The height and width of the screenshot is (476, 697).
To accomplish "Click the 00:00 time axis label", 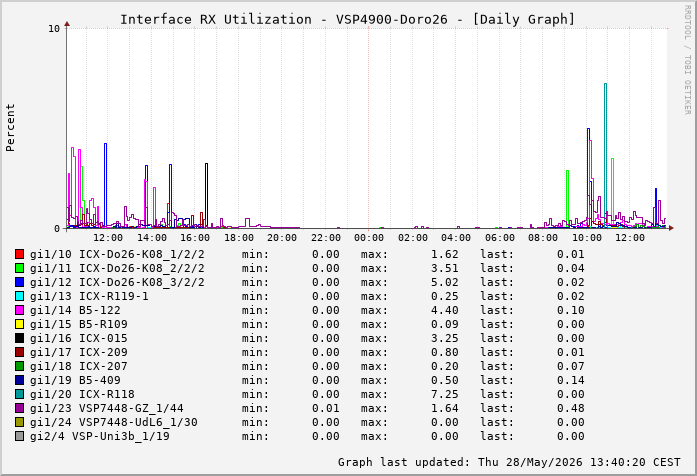I will point(369,238).
